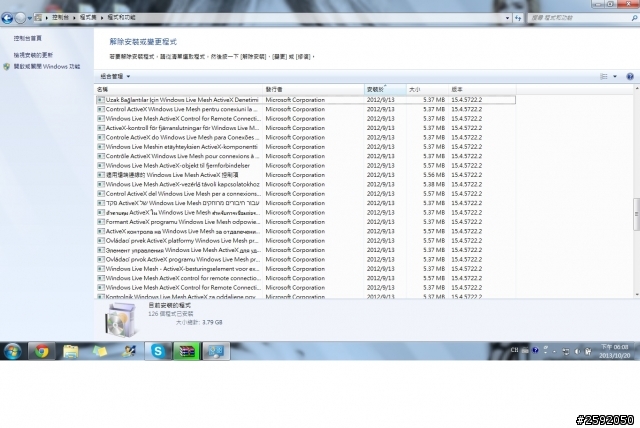Select Windows Live Mesh ActiveX-vezérlő távoli kapcsolatokhoz

coord(305,184)
